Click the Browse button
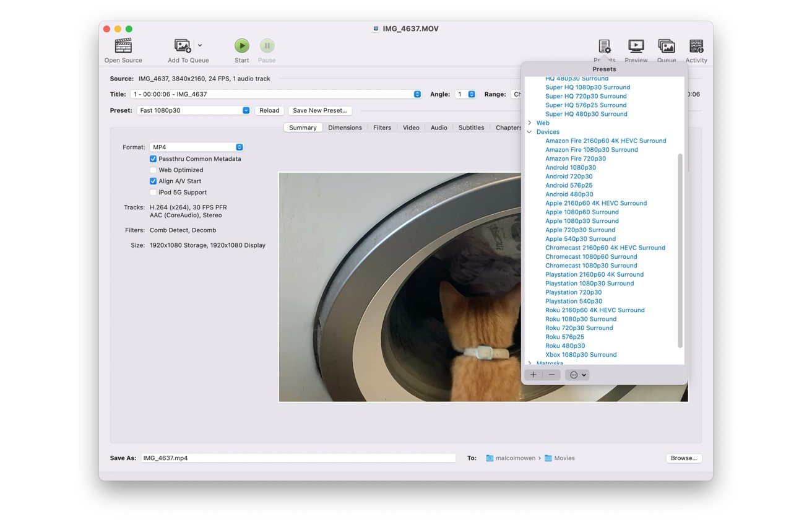 click(684, 458)
